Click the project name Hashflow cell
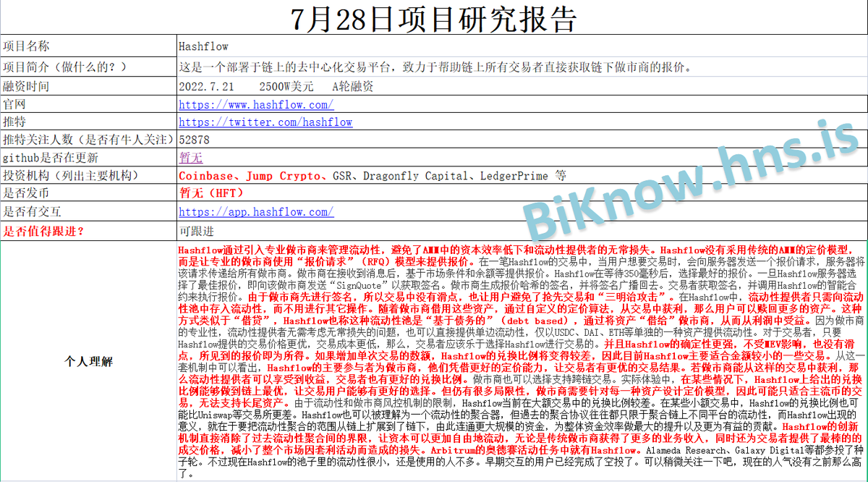 point(203,45)
